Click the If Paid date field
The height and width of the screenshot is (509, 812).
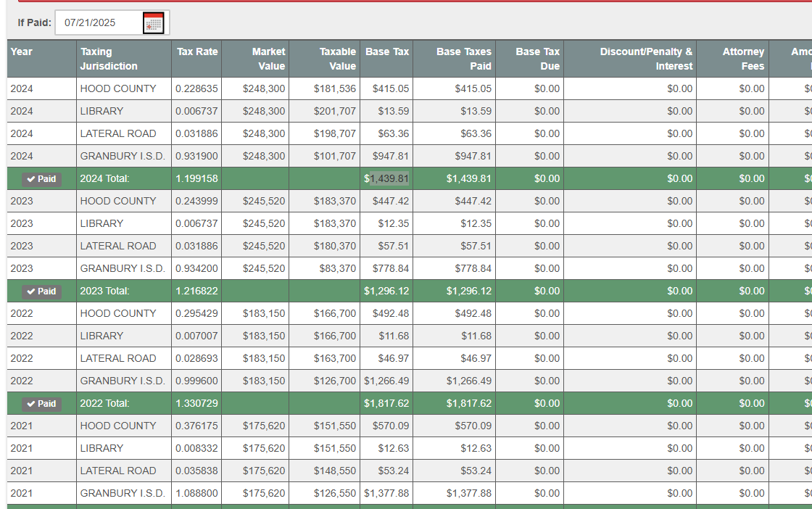click(x=98, y=23)
